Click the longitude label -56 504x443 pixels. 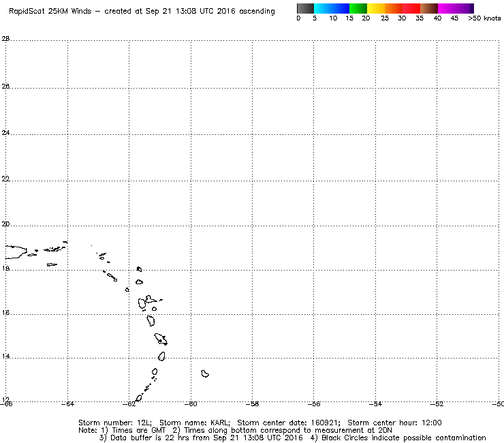click(314, 404)
